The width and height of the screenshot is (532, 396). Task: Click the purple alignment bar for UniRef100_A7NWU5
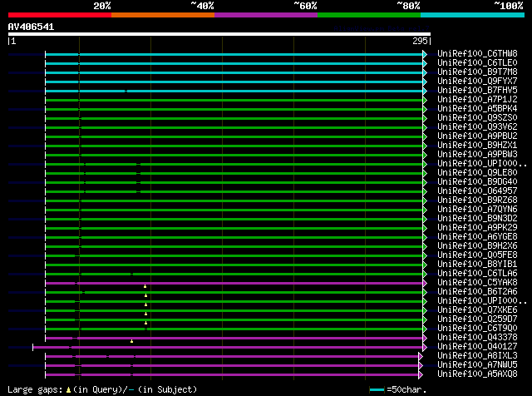pyautogui.click(x=232, y=366)
